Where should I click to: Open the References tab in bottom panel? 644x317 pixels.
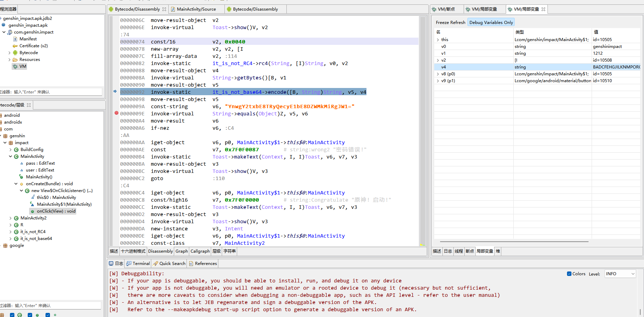click(203, 264)
